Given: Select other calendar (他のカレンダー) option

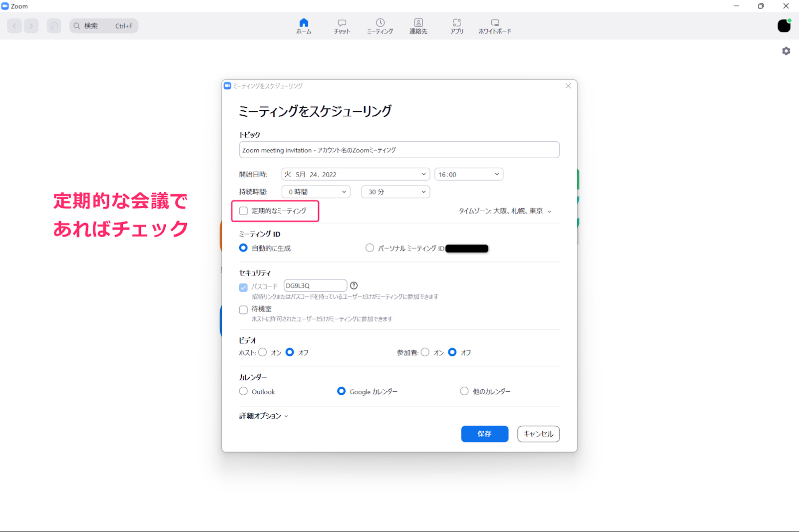Looking at the screenshot, I should 464,391.
